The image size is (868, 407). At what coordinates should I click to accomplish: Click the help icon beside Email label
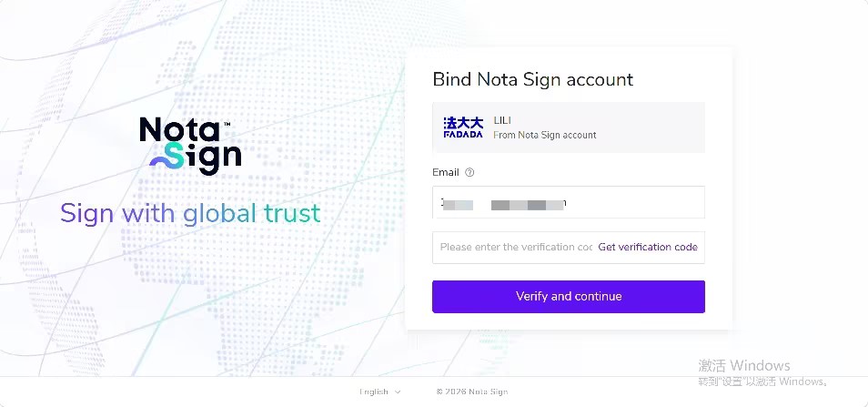tap(469, 172)
